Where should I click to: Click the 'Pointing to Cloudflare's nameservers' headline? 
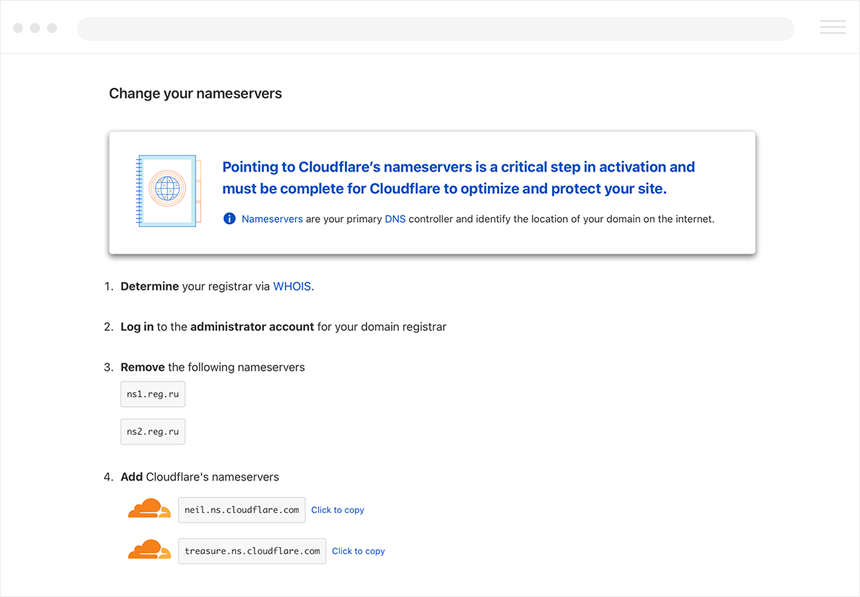coord(459,178)
